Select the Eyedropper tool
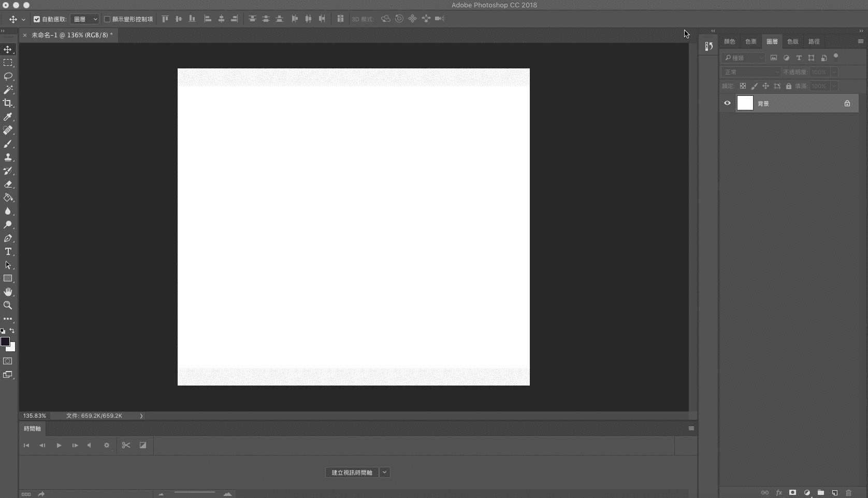This screenshot has width=868, height=498. pyautogui.click(x=8, y=117)
